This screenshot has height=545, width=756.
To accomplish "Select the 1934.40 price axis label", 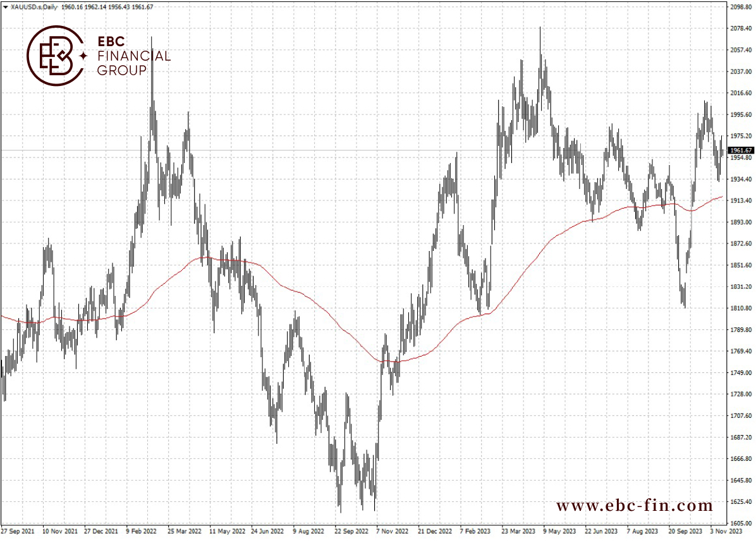I will coord(741,180).
